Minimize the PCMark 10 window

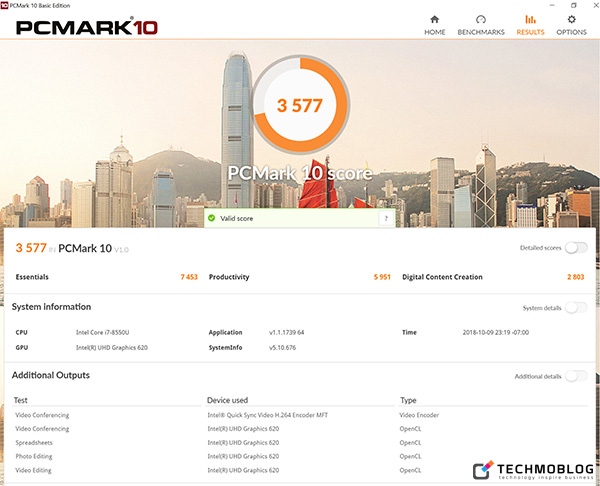click(552, 5)
